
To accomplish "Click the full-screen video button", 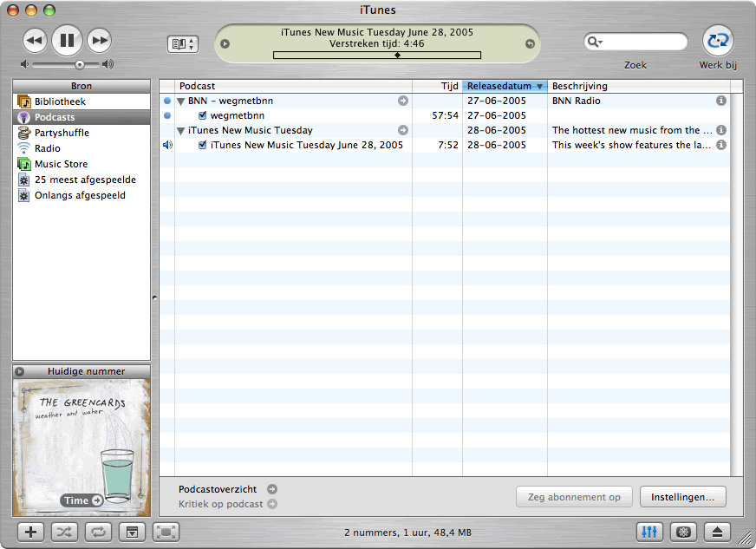I will (166, 533).
